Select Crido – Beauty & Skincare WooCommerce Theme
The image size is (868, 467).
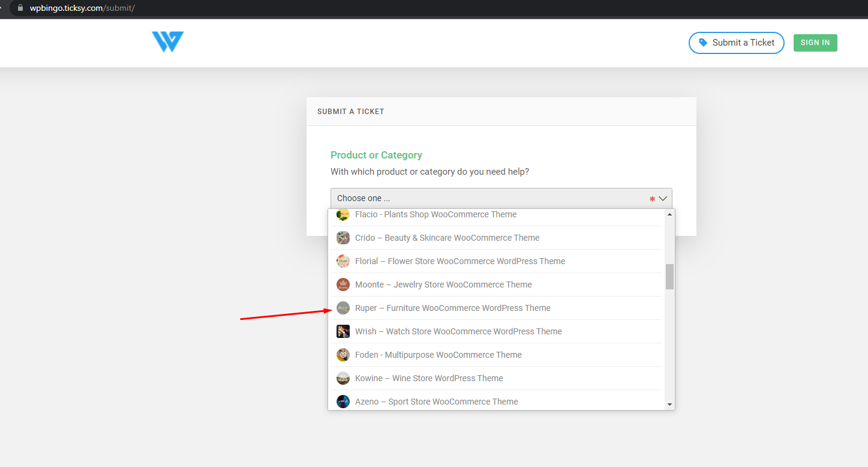point(497,238)
